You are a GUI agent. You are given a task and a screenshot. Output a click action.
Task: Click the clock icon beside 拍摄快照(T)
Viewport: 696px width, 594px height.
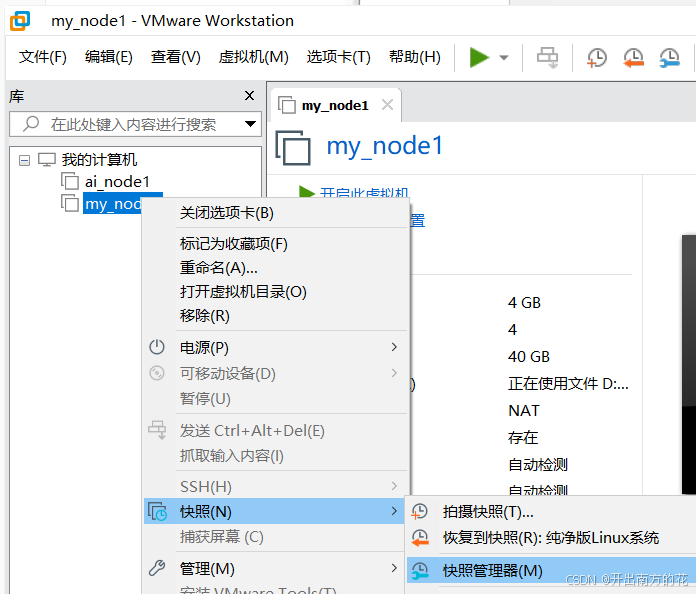coord(419,511)
